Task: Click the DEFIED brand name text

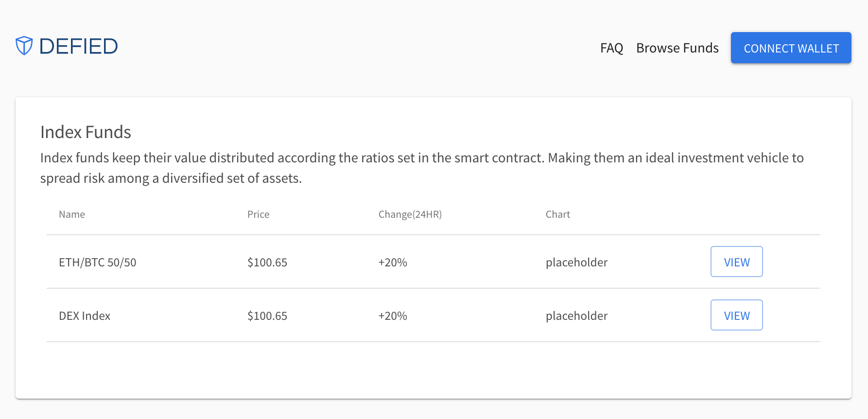Action: tap(78, 47)
